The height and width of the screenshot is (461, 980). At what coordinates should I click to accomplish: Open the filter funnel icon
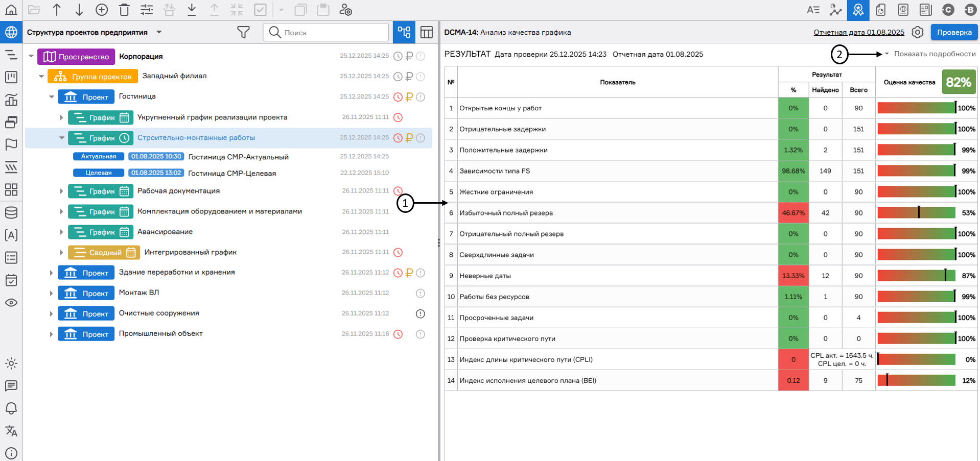click(x=243, y=32)
